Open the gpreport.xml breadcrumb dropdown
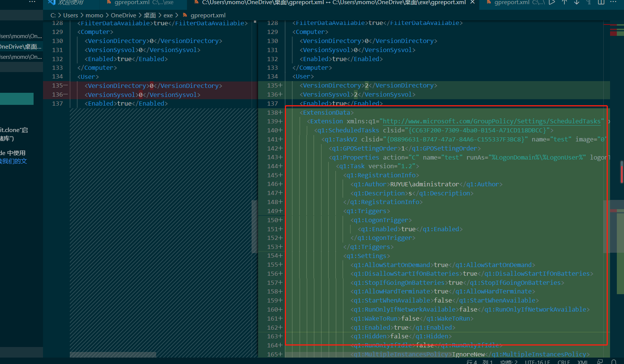Screen dimensions: 624x364 point(208,15)
